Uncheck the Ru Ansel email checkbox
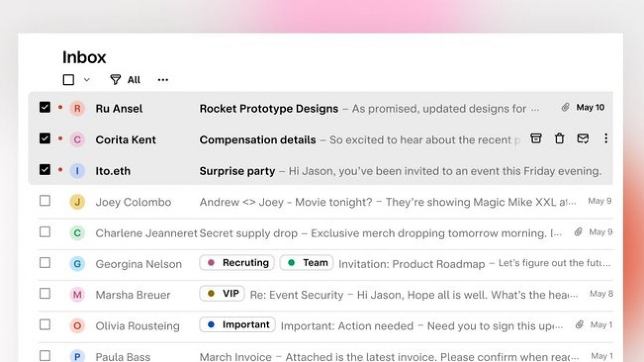Viewport: 644px width, 362px height. (x=45, y=107)
